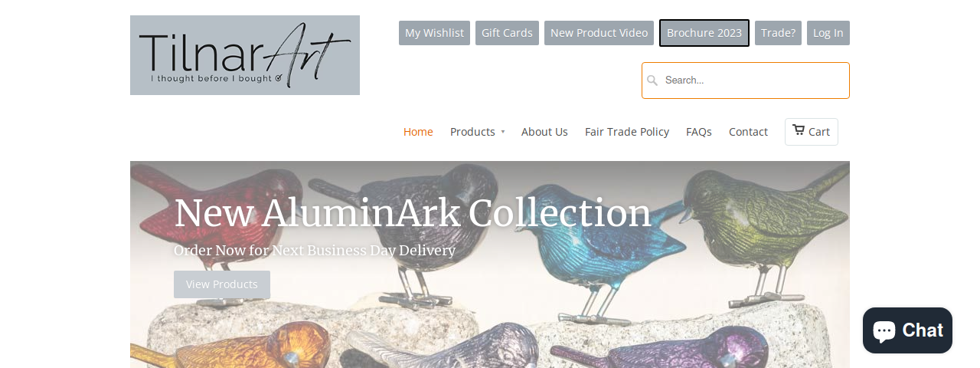The image size is (980, 368).
Task: Click the View Products banner button
Action: coord(222,284)
